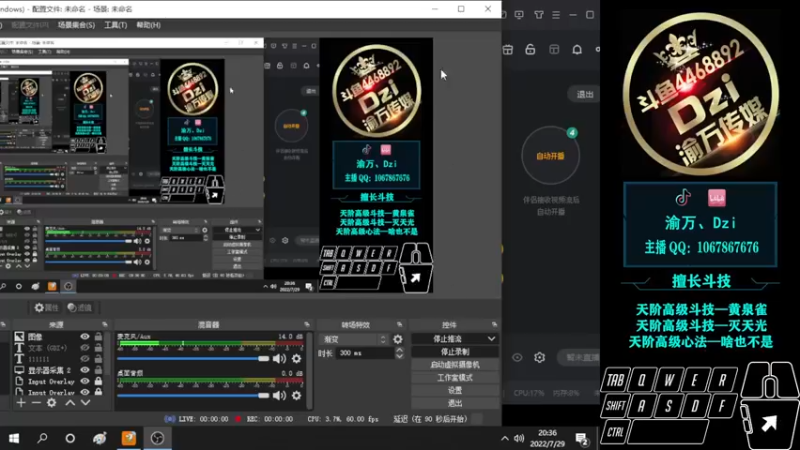
Task: Click the taskbar search magnifier
Action: pos(42,438)
